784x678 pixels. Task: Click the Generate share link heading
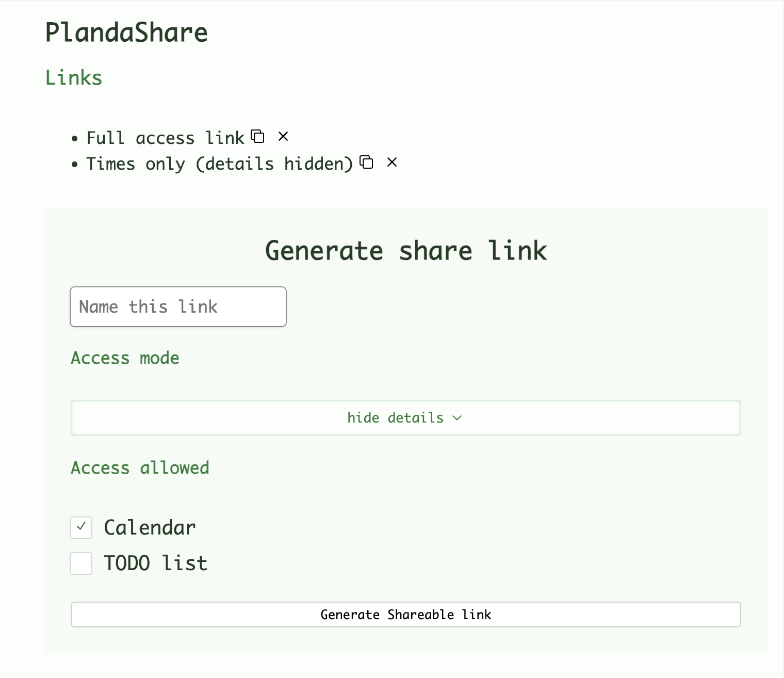[x=405, y=250]
